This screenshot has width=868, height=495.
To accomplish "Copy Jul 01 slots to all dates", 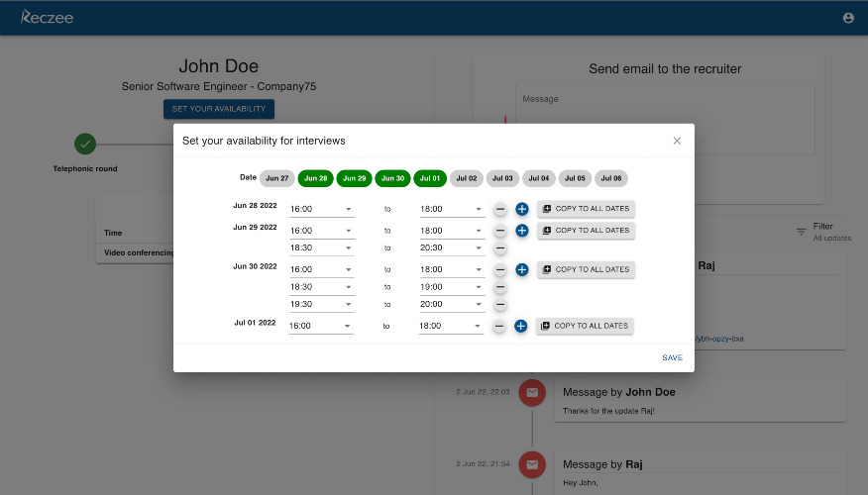I will [x=585, y=326].
